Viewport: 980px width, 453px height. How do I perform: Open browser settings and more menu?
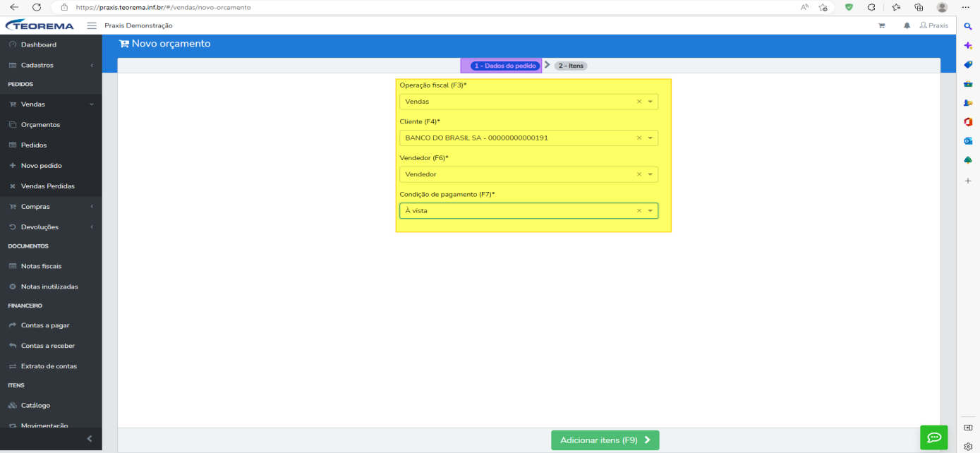[x=964, y=7]
